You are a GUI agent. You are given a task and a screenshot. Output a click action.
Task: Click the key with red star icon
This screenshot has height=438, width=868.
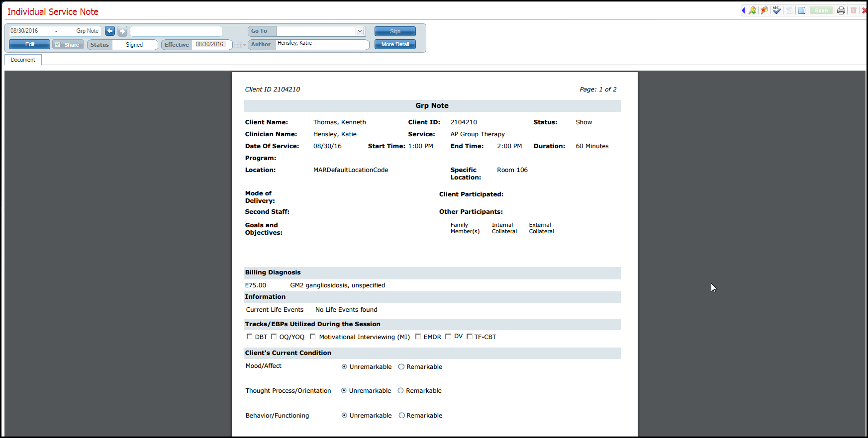(x=765, y=10)
